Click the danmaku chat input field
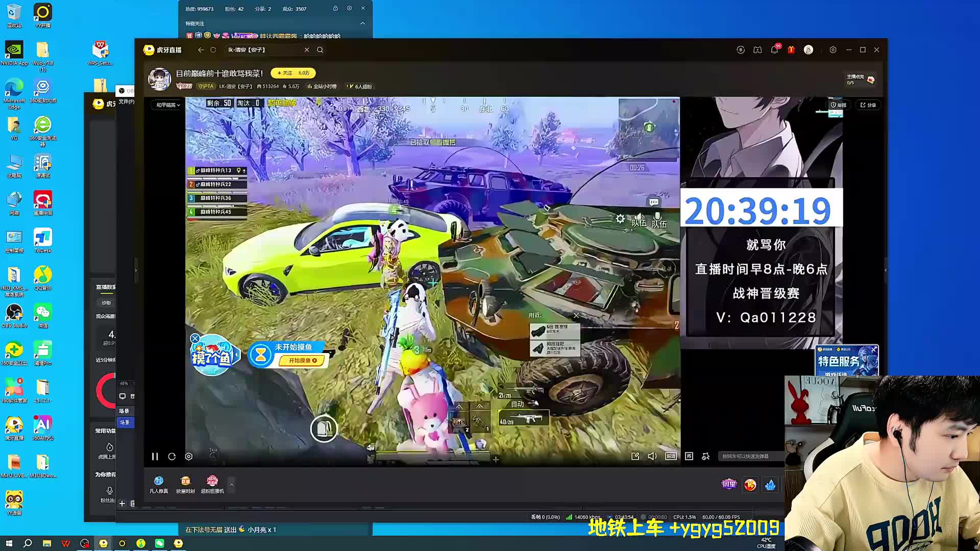 point(748,456)
